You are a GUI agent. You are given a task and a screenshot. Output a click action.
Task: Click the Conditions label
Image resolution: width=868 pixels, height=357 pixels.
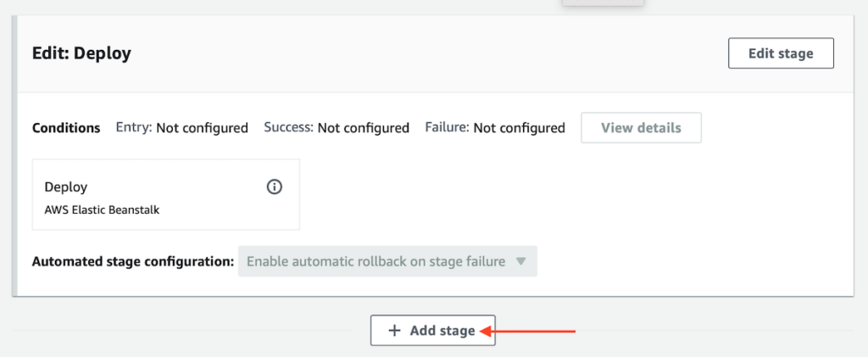pos(66,128)
